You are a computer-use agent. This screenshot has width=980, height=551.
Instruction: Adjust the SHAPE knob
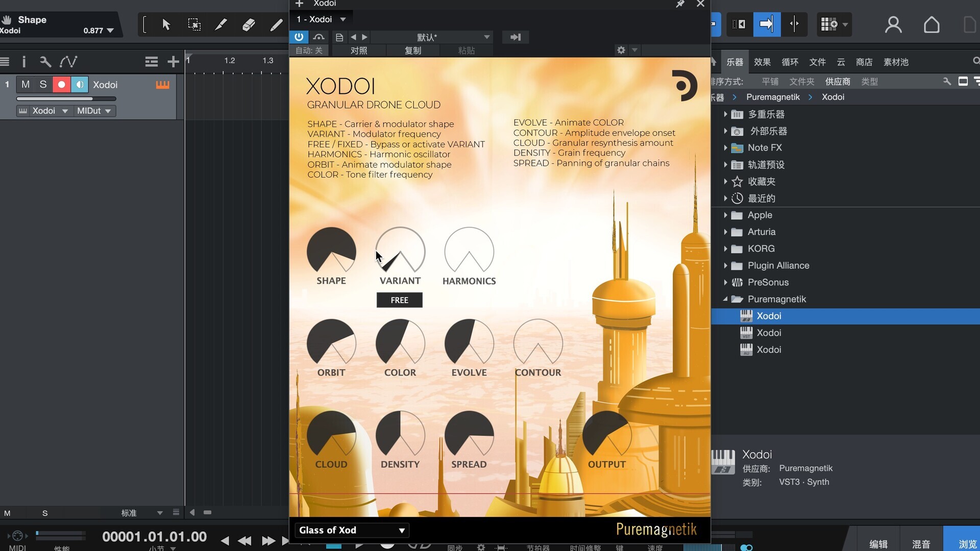331,251
